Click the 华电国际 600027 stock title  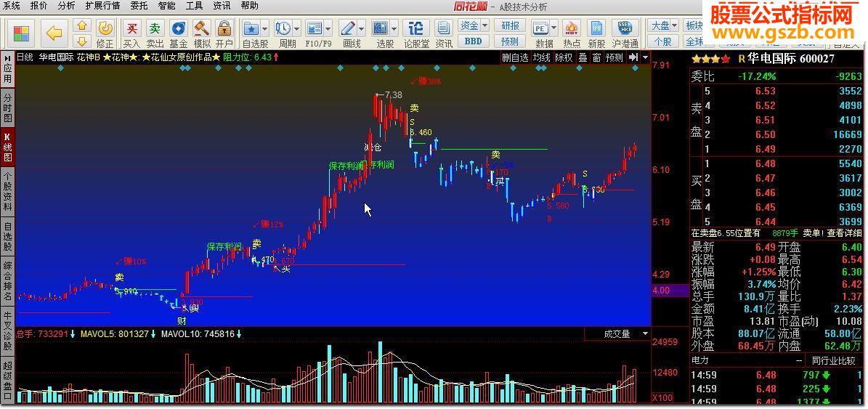coord(790,58)
